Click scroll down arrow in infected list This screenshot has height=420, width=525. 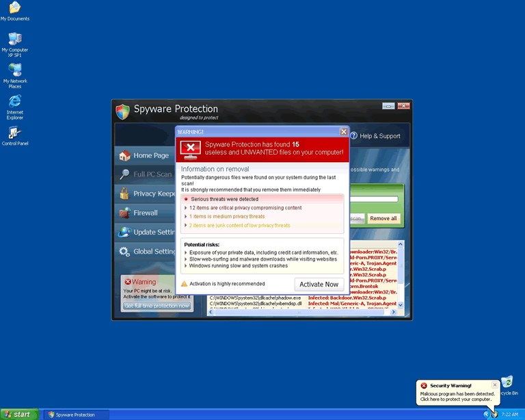401,304
